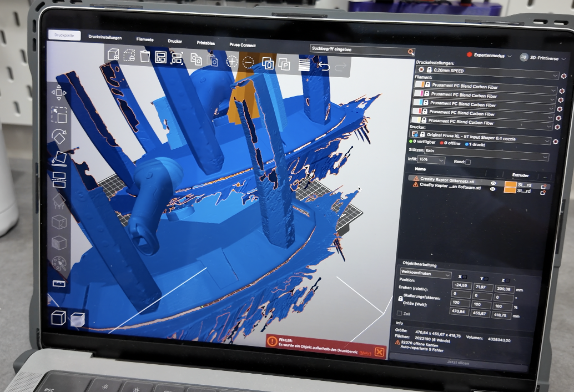Switch to the Prusa Connect tab
574x392 pixels.
point(243,44)
